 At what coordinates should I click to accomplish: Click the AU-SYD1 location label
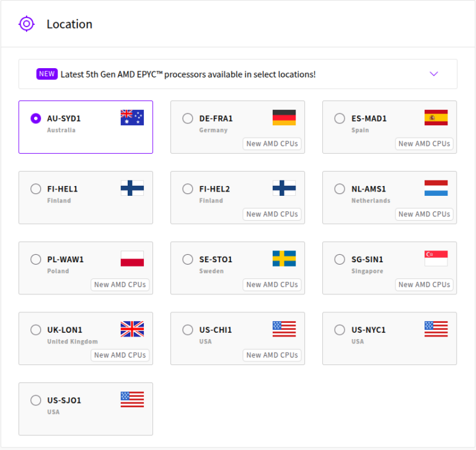64,118
